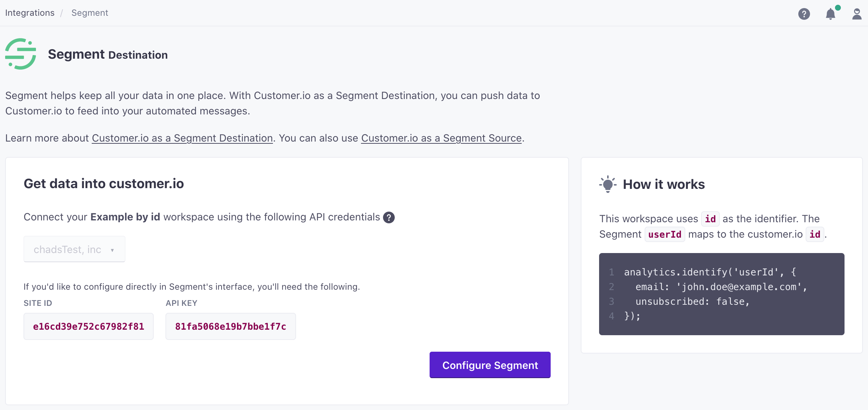Open the Customer.io as a Segment Source link
Image resolution: width=868 pixels, height=410 pixels.
coord(441,138)
